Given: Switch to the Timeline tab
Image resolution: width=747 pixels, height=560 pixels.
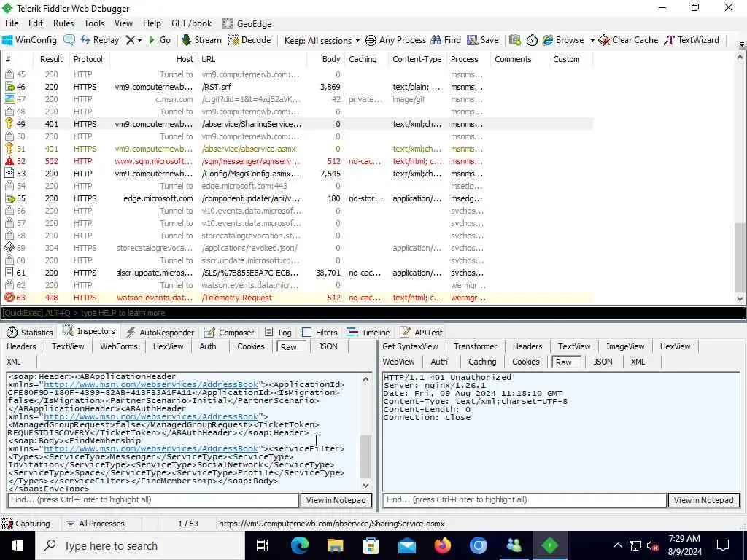Looking at the screenshot, I should click(x=368, y=332).
